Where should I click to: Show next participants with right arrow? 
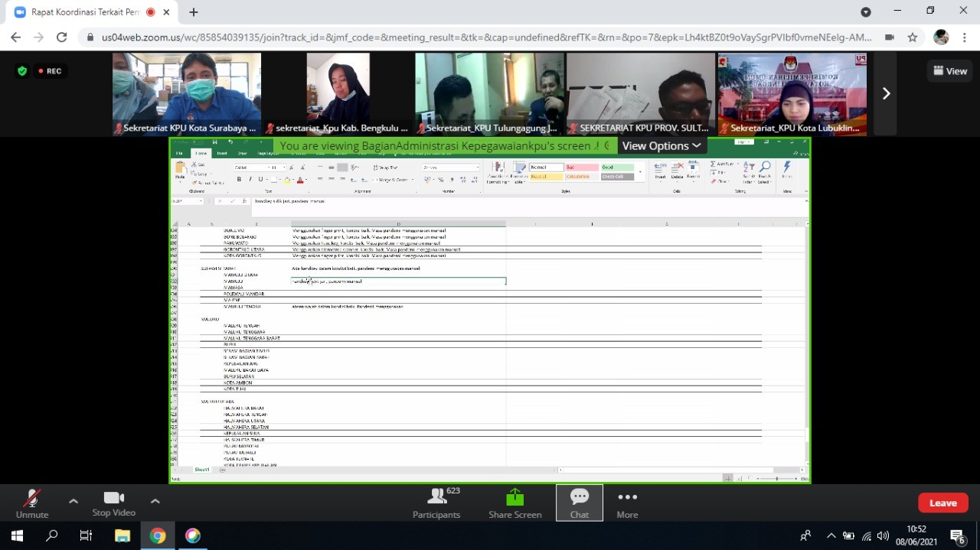(x=886, y=93)
